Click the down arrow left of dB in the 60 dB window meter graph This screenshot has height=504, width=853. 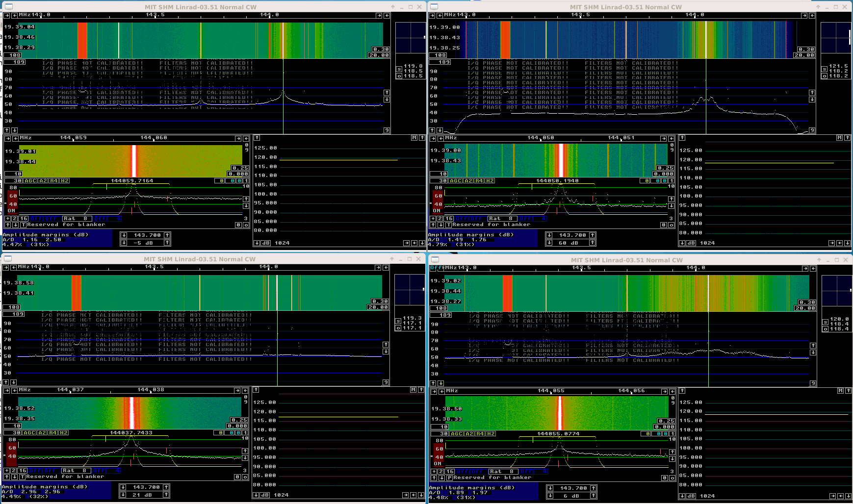point(682,243)
